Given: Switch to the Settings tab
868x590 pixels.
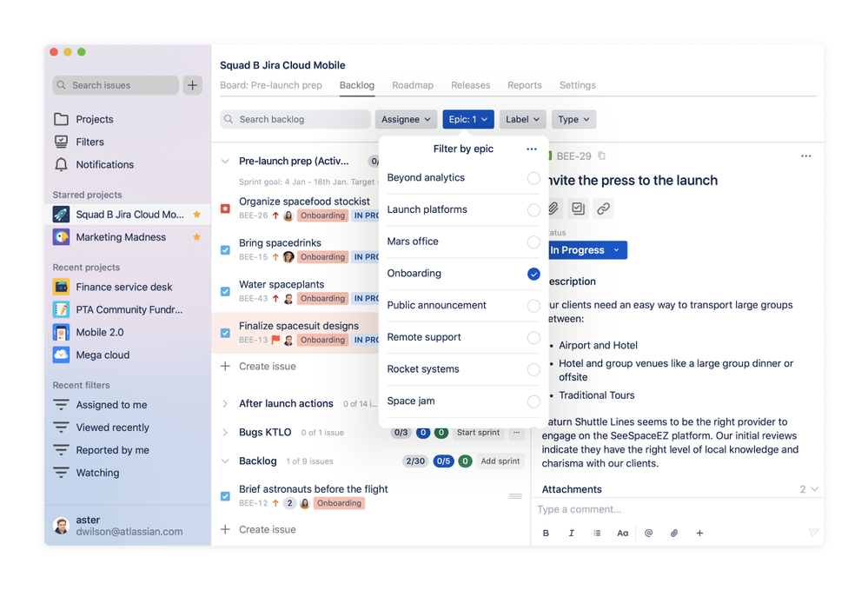Looking at the screenshot, I should click(x=578, y=85).
